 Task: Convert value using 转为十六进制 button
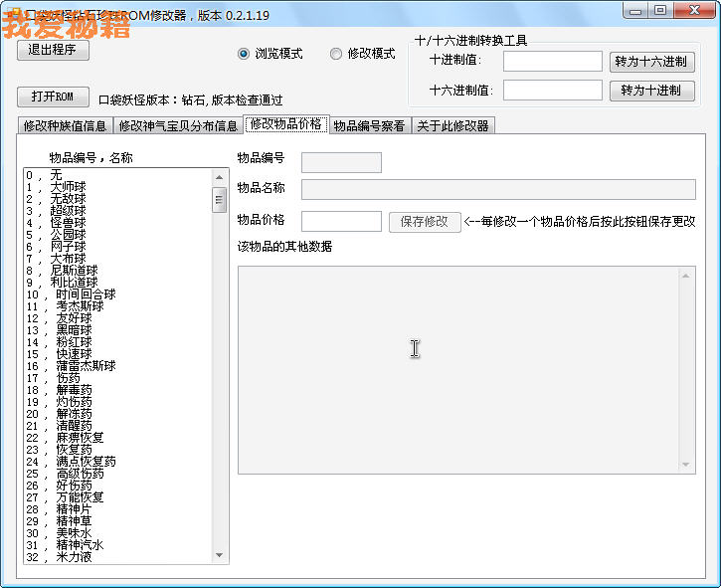click(x=651, y=62)
